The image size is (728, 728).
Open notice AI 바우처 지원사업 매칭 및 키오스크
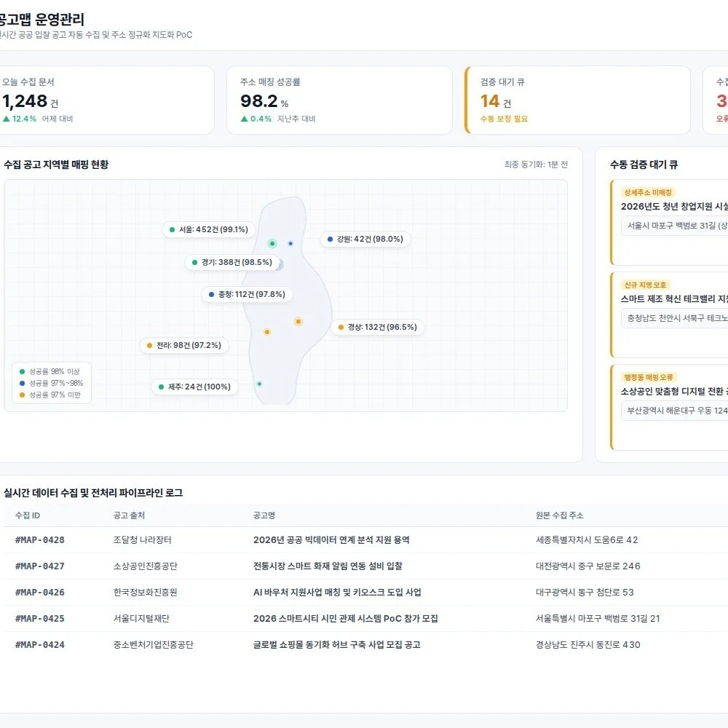point(337,593)
